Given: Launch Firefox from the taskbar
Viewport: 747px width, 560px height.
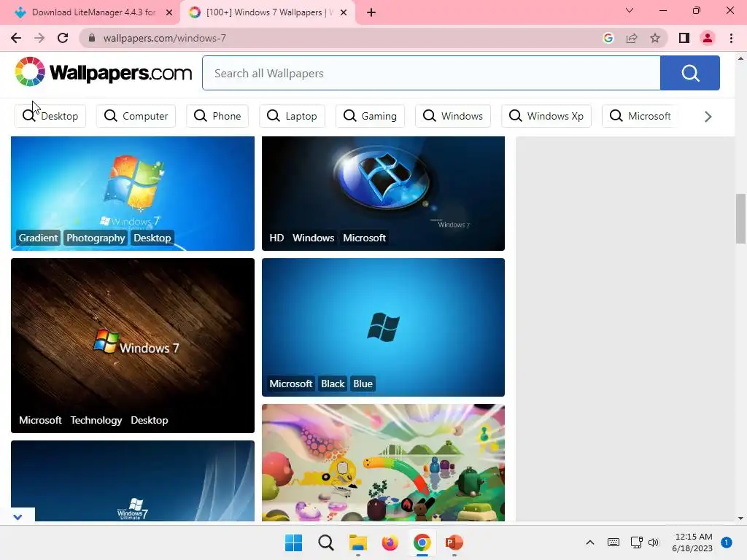Looking at the screenshot, I should (390, 542).
